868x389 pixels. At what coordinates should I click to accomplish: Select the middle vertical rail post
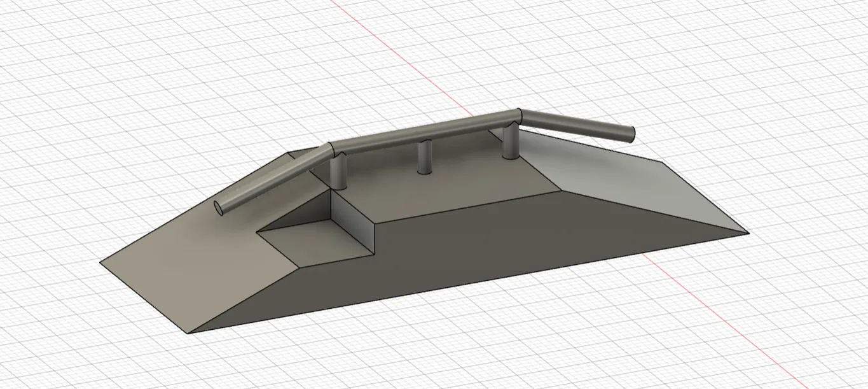pos(424,156)
